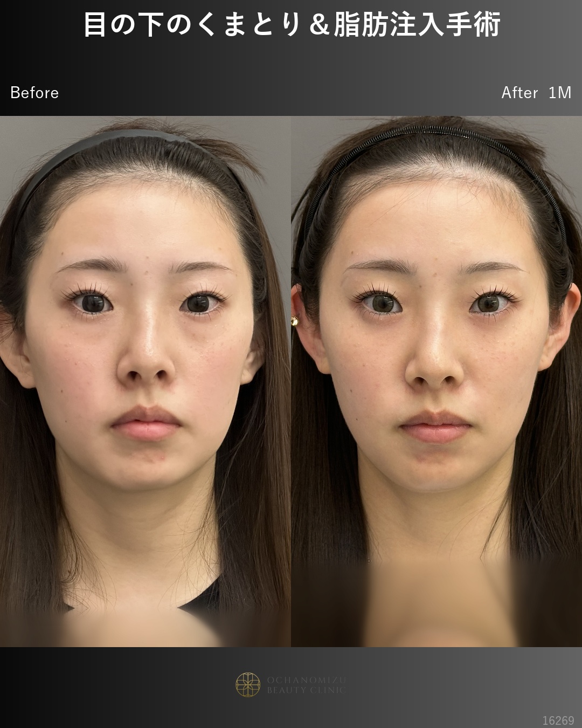
Task: Click the title text 目の下のくまとり＆脂肪注入手術
Action: coord(292,25)
